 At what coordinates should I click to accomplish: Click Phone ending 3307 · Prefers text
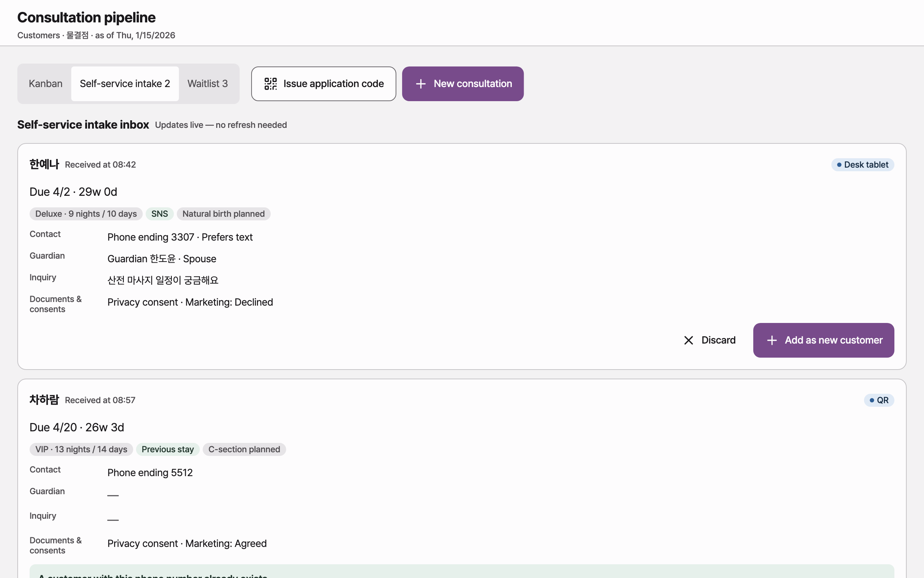(180, 237)
